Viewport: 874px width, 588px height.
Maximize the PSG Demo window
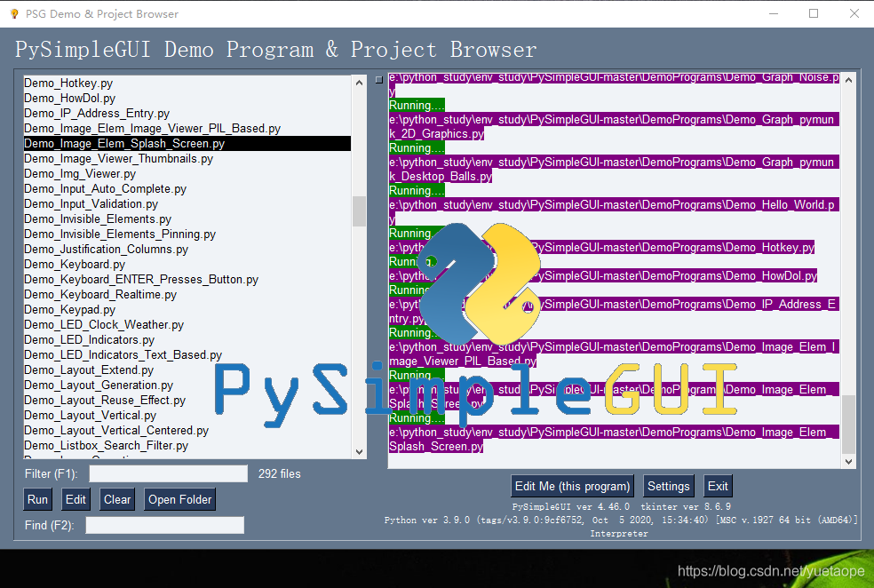[814, 13]
